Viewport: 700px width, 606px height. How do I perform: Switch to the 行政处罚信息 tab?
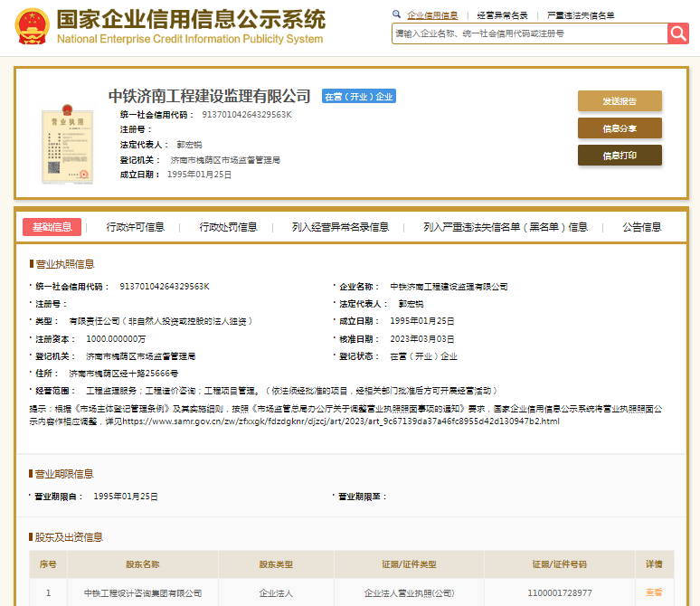228,227
